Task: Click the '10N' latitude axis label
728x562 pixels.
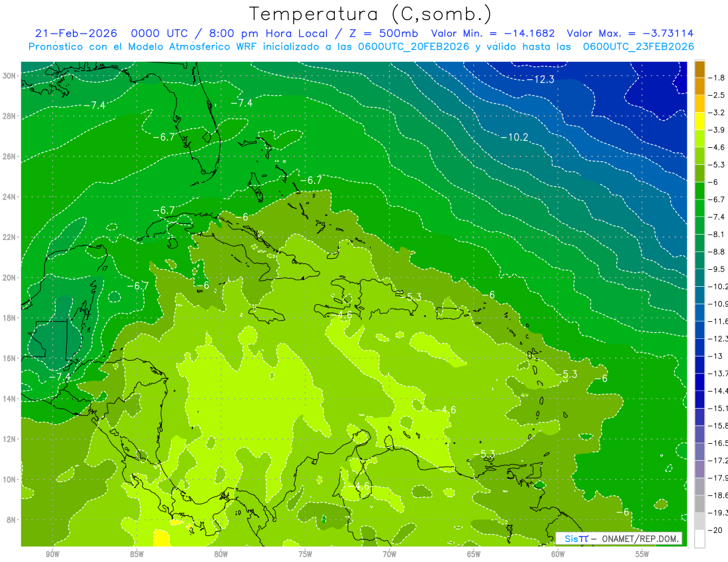Action: coord(10,480)
